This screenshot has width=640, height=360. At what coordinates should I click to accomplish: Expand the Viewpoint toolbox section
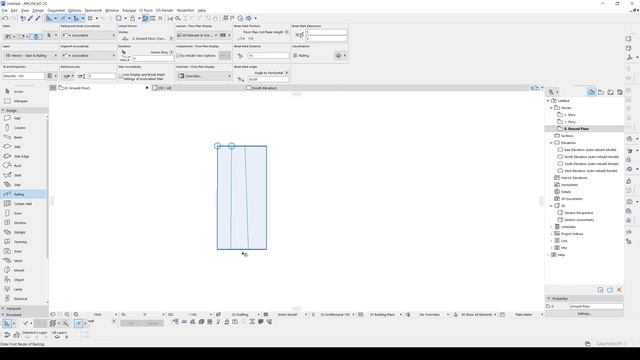click(3, 309)
